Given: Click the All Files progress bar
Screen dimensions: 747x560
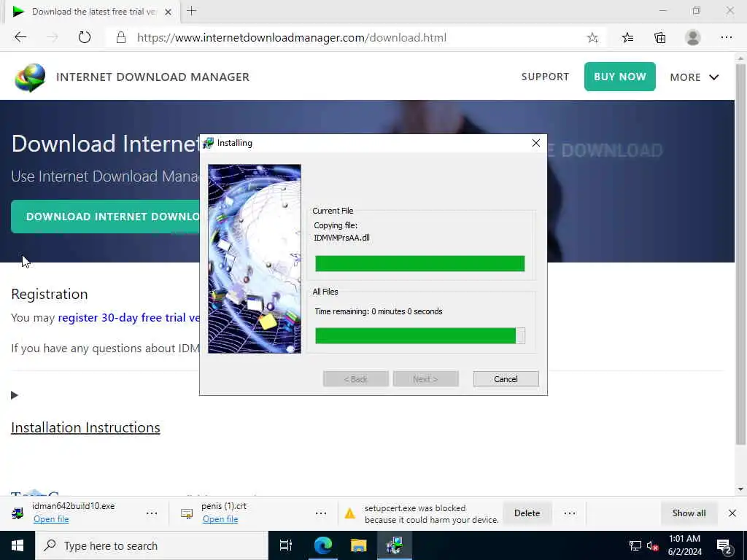Looking at the screenshot, I should 419,335.
